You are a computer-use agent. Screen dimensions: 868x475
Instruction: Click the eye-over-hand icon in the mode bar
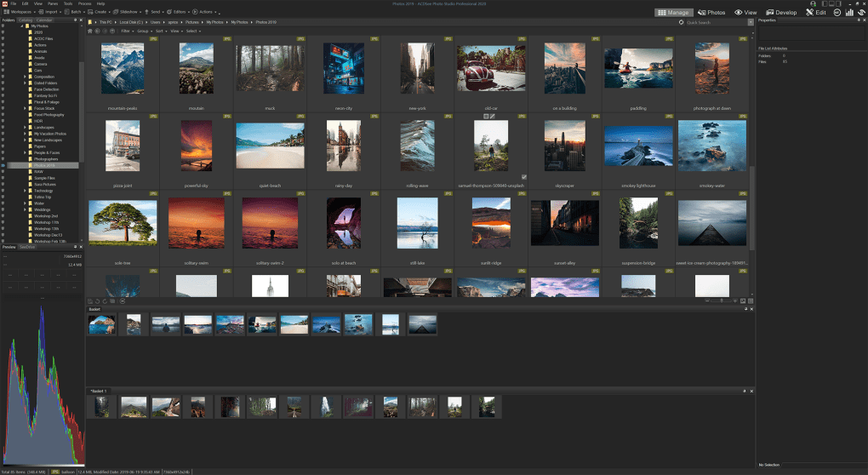[x=861, y=12]
